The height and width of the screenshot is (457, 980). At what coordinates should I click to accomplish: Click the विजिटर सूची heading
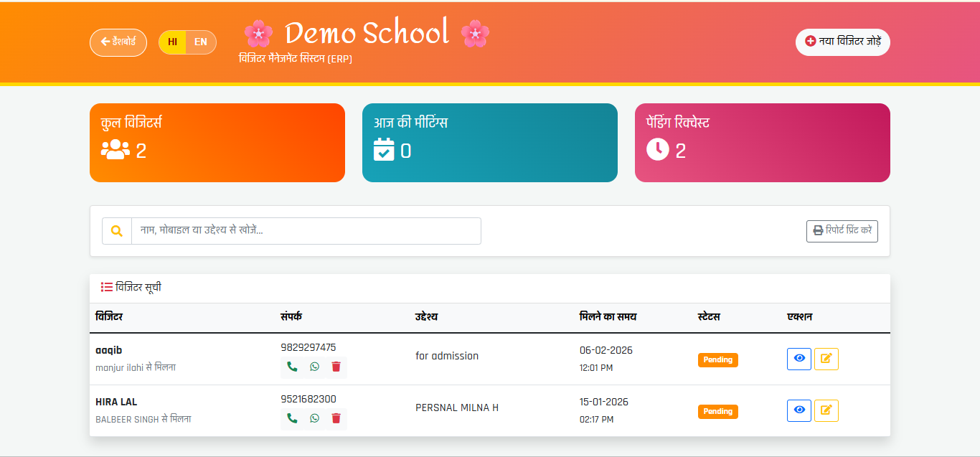coord(138,287)
